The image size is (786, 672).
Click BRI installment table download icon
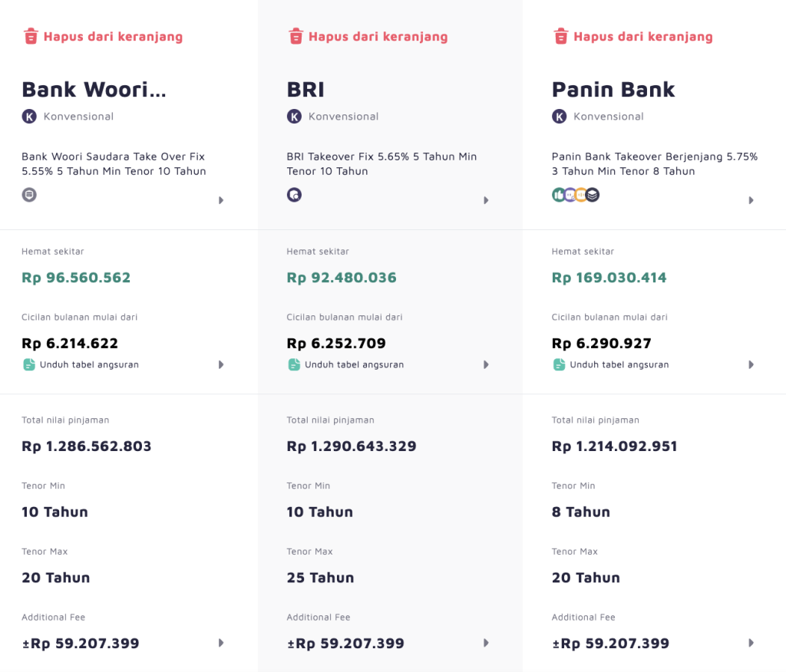click(x=293, y=364)
